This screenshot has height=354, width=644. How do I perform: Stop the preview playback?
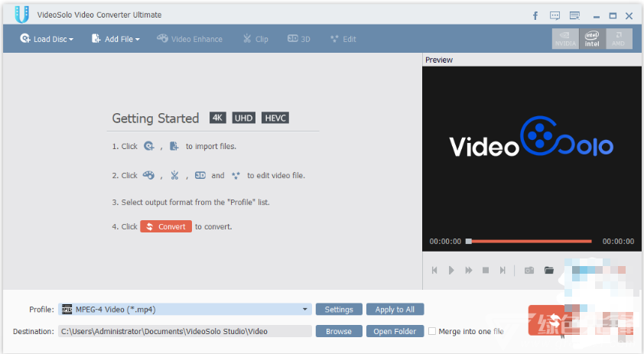click(486, 270)
